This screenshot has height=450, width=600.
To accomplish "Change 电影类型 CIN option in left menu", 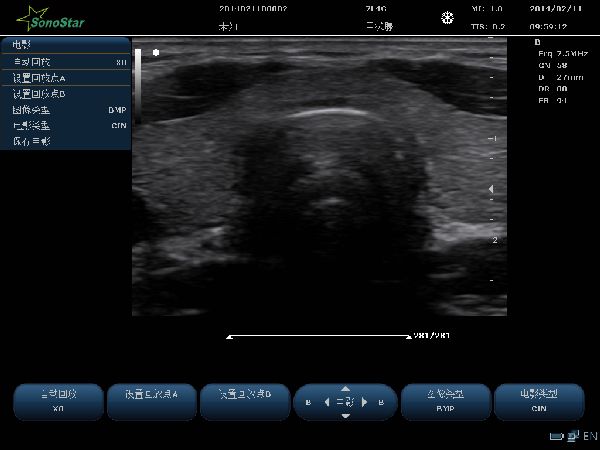I will [66, 125].
